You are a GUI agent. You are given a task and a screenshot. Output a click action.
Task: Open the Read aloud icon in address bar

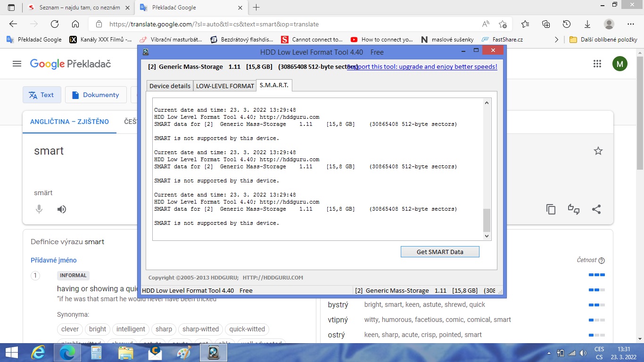[486, 24]
